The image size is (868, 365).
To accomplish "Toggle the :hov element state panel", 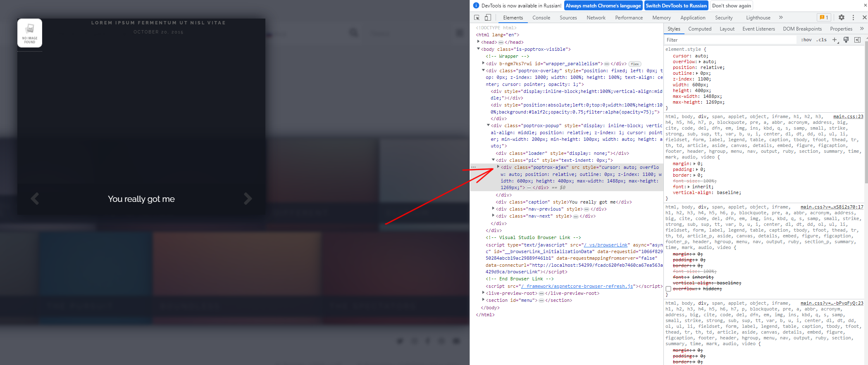I will tap(806, 40).
